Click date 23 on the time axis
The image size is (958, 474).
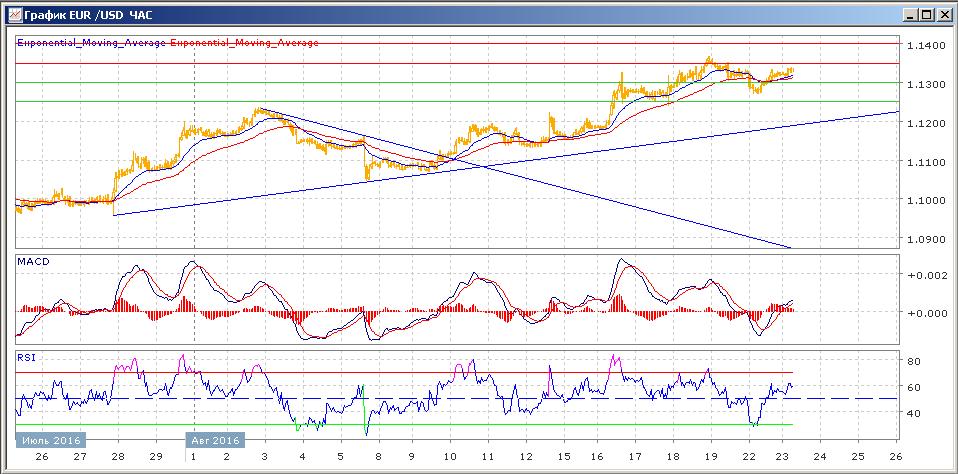[784, 457]
